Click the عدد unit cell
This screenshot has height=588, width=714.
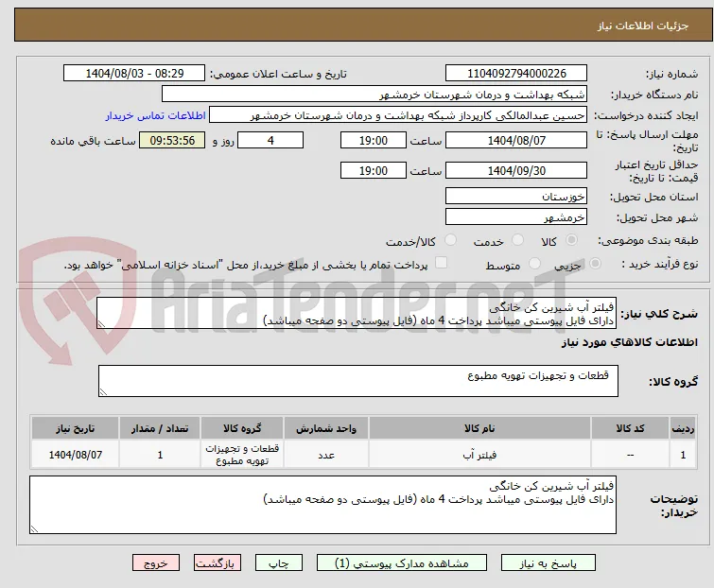[326, 455]
